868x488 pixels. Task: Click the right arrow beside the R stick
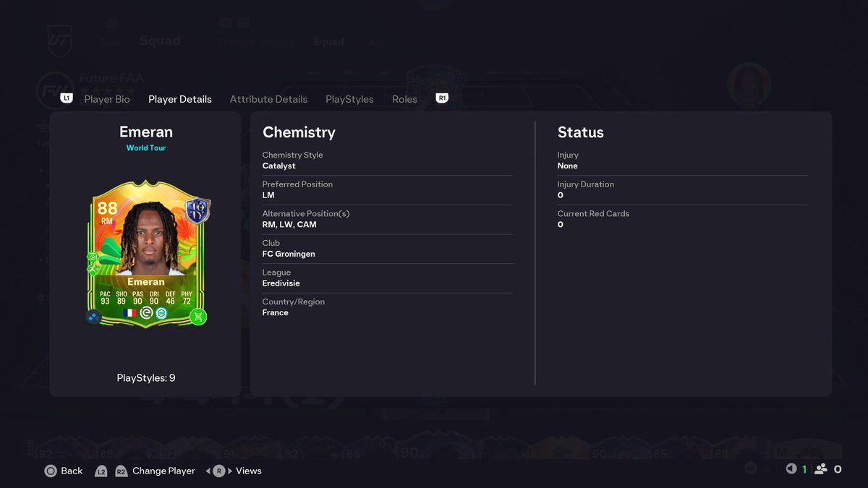point(229,471)
